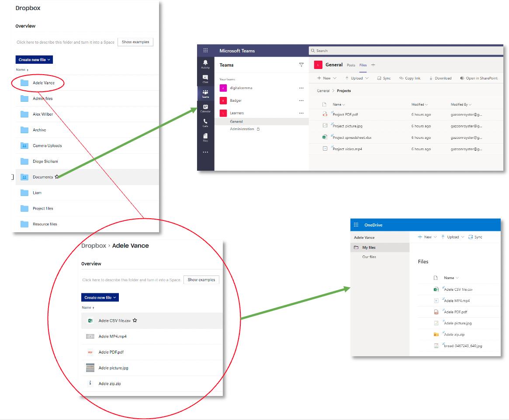This screenshot has height=420, width=509.
Task: Click the Camera Uploads folder icon
Action: coord(24,146)
